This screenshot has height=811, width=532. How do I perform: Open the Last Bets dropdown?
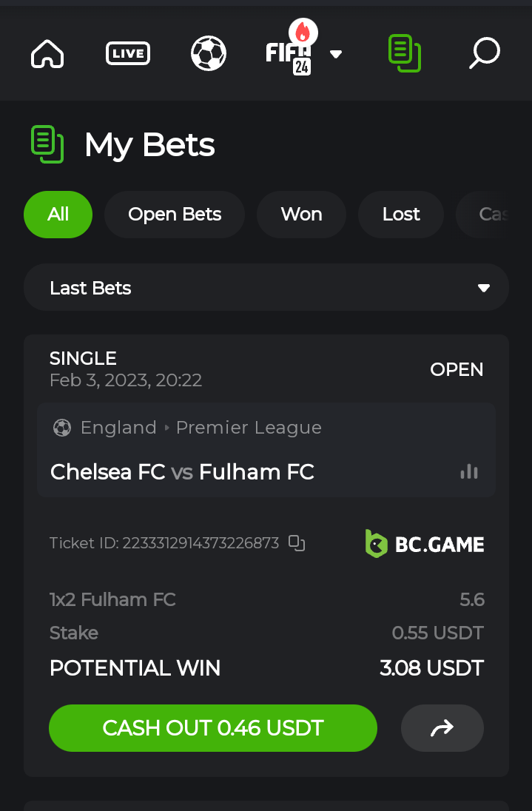(x=266, y=288)
